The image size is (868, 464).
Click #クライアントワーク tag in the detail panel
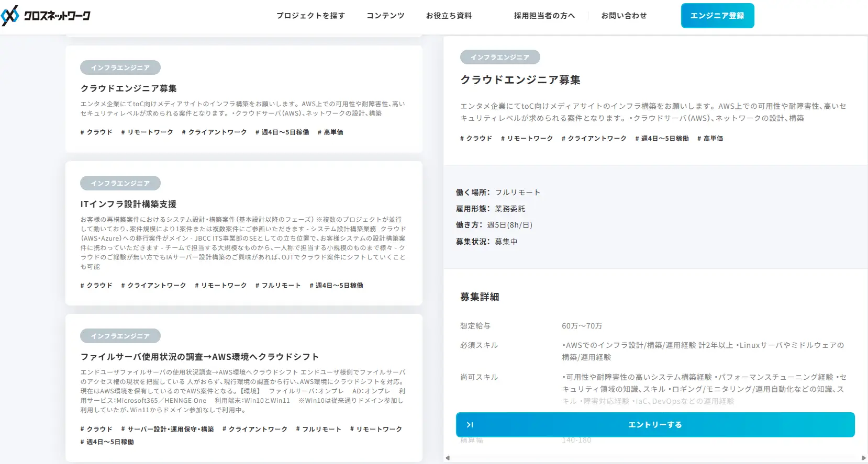(x=594, y=139)
